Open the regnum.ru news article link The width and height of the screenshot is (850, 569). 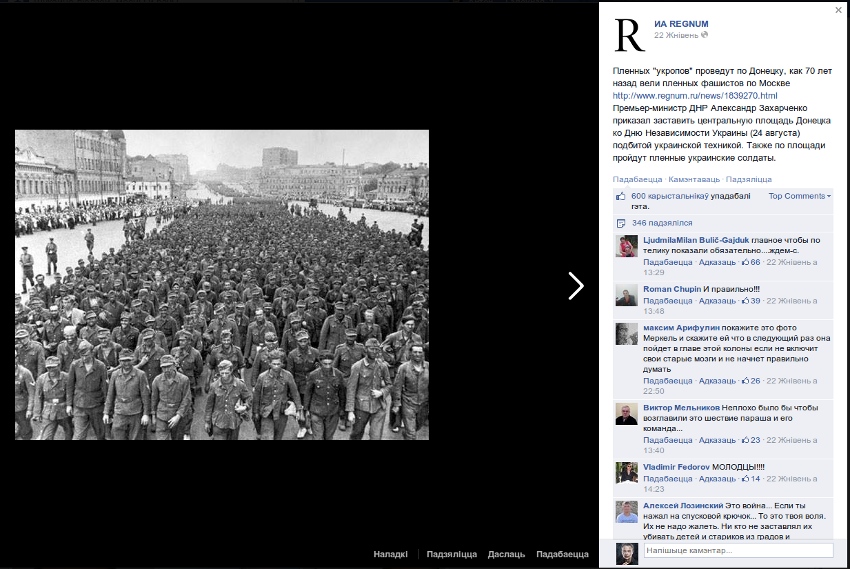click(x=693, y=96)
